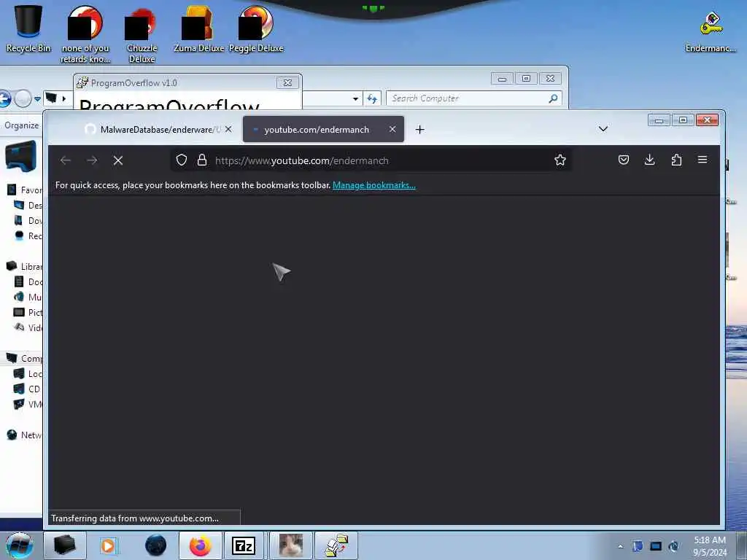
Task: Click globe icon in taskbar
Action: coord(156,545)
